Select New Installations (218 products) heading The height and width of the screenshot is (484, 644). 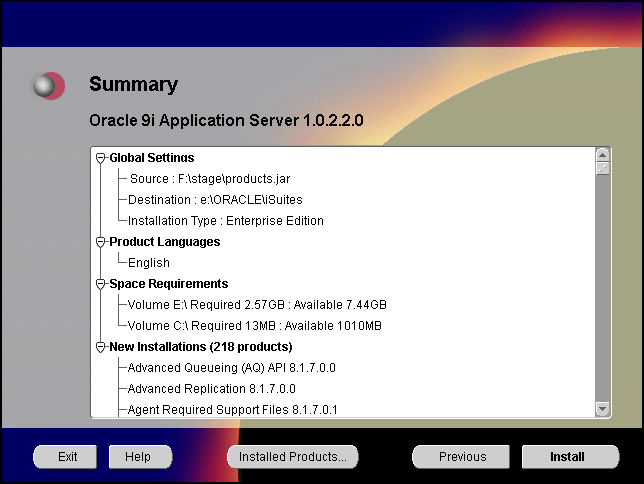click(x=201, y=347)
